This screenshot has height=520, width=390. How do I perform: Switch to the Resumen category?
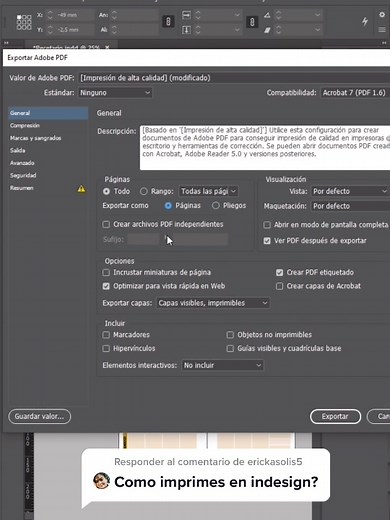click(x=21, y=188)
